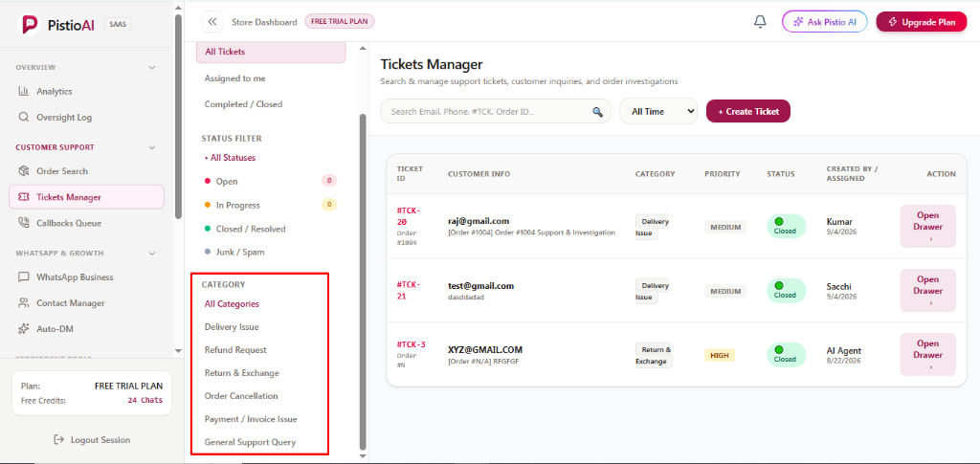Open Drawer for test@gmail.com ticket
Screen dimensions: 980x464
[927, 291]
